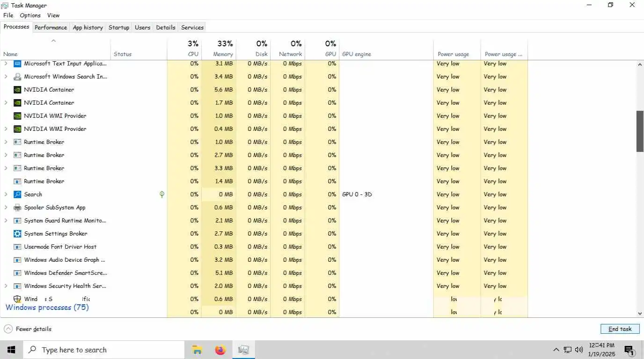Click the Usermode Font Driver Host icon
Image resolution: width=644 pixels, height=359 pixels.
(17, 247)
